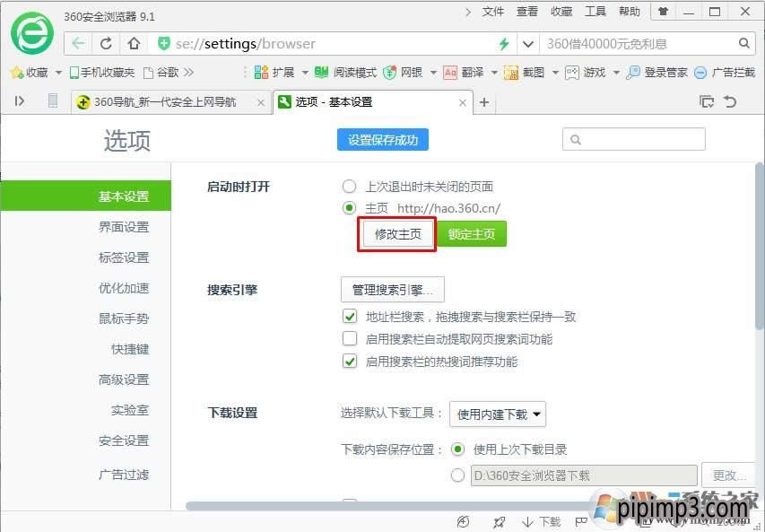This screenshot has width=765, height=532.
Task: Expand the 收藏 favorites dropdown arrow
Action: pos(57,72)
